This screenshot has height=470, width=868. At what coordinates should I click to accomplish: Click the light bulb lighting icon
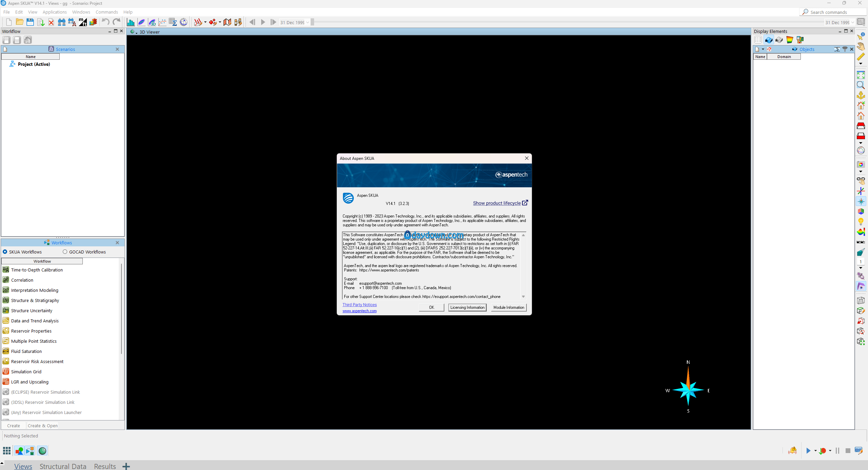pos(861,222)
